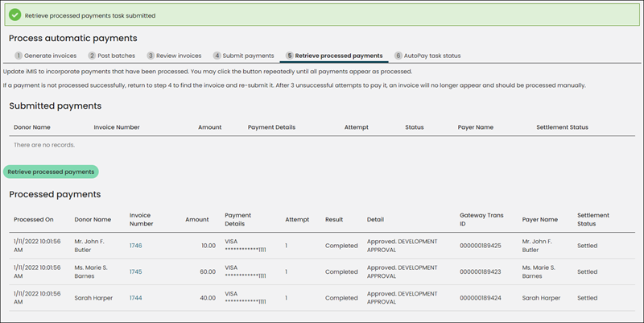Open the AutoPay task status tab
The image size is (644, 323).
coord(427,56)
